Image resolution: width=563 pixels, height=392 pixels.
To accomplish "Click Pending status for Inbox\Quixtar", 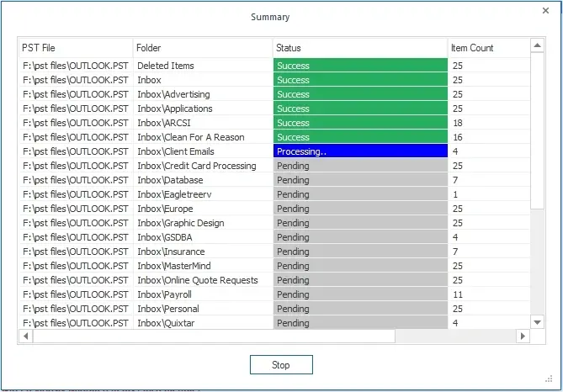I will 360,323.
